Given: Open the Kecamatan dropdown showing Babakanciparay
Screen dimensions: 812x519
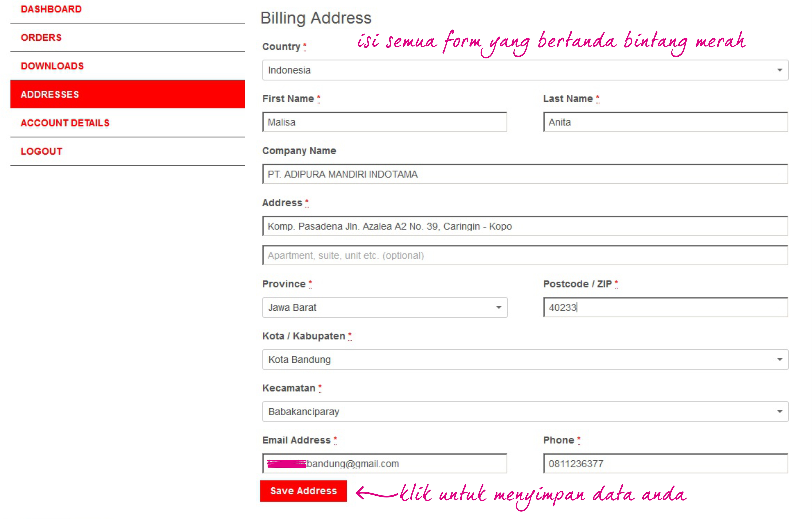Looking at the screenshot, I should (525, 412).
